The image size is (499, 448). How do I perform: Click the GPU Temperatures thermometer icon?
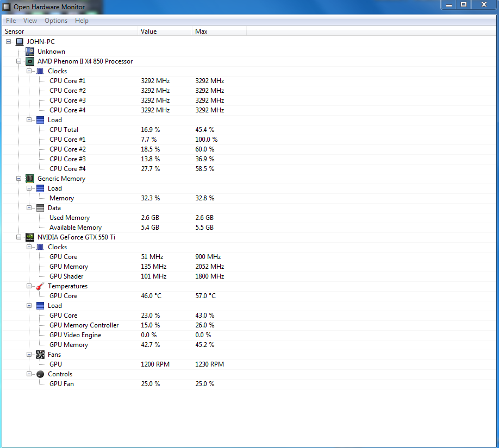coord(40,286)
